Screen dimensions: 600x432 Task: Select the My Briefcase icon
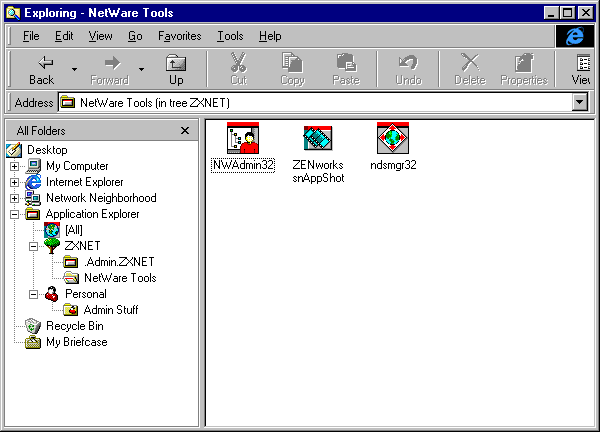33,342
